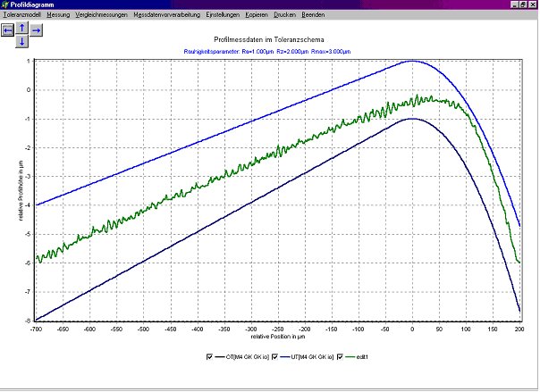
Task: Click Drucken in the menu bar
Action: 310,15
